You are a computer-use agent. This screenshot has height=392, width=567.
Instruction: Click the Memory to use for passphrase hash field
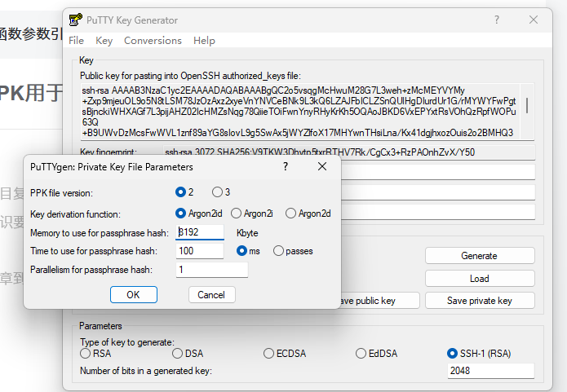click(200, 232)
